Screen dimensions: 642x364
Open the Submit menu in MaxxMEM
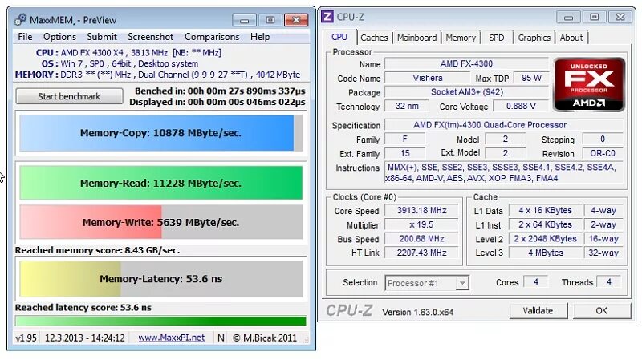pyautogui.click(x=102, y=37)
